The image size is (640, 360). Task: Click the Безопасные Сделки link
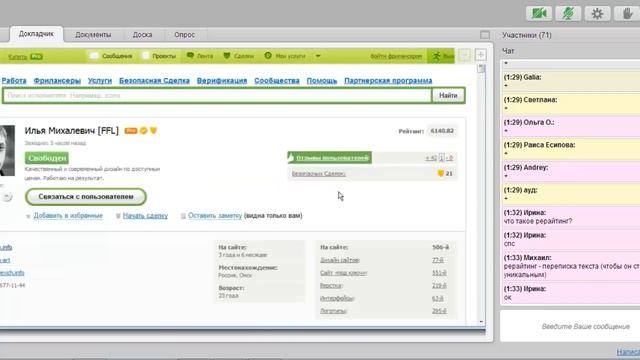[318, 173]
